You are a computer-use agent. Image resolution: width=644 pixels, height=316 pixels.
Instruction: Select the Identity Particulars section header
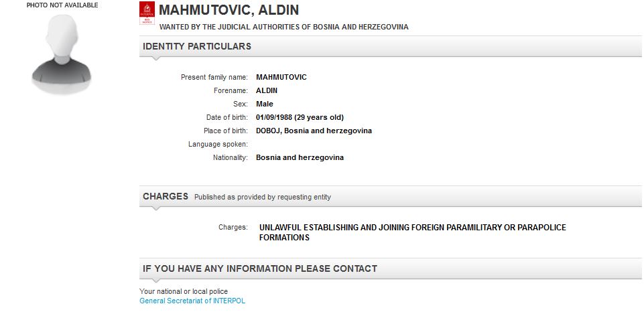click(x=197, y=47)
